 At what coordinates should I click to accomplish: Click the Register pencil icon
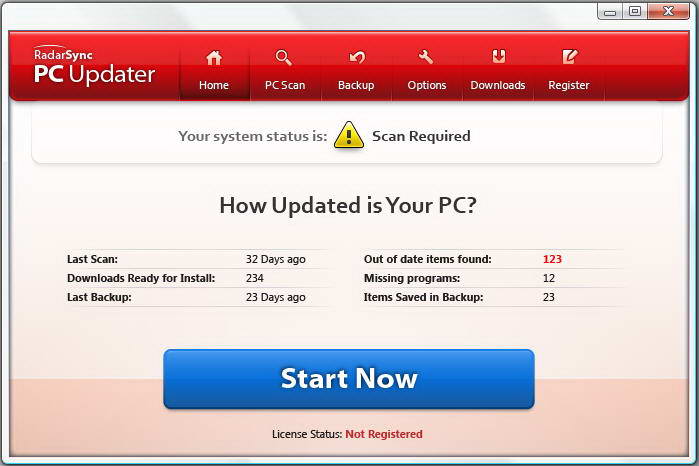570,57
